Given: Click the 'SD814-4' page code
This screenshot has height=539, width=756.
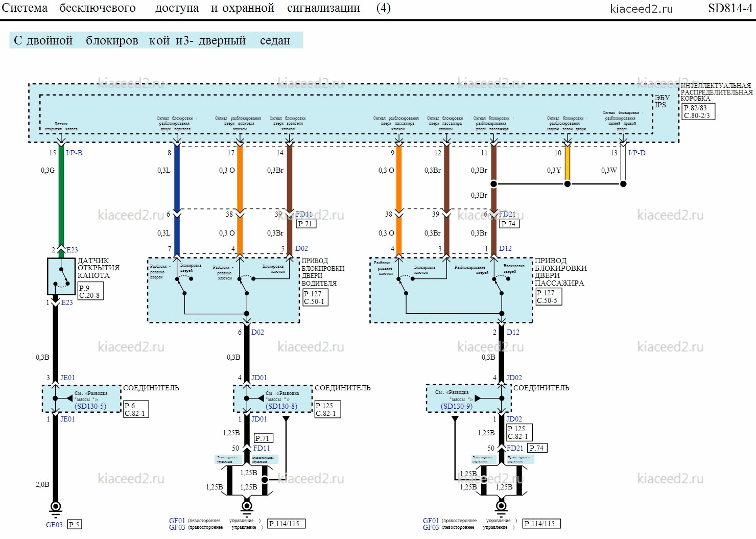Looking at the screenshot, I should click(730, 8).
